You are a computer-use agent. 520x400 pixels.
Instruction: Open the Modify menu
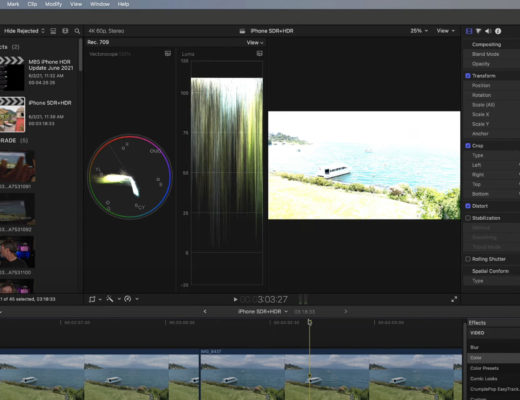pyautogui.click(x=54, y=4)
